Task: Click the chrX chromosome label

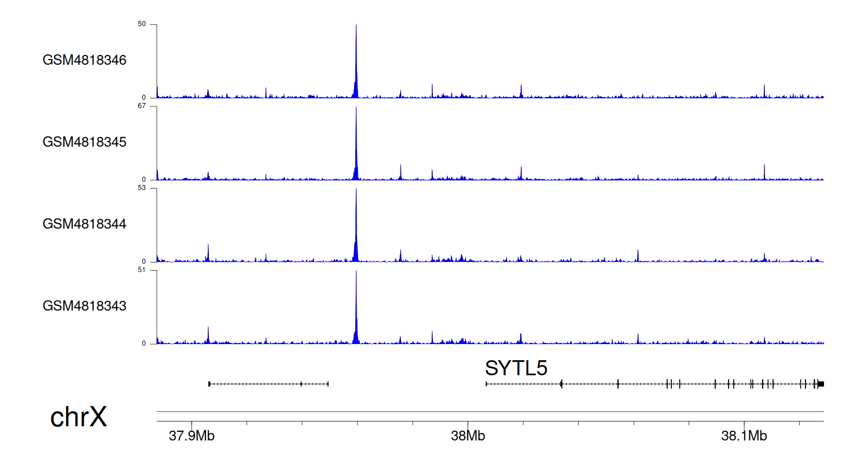Action: click(x=79, y=417)
